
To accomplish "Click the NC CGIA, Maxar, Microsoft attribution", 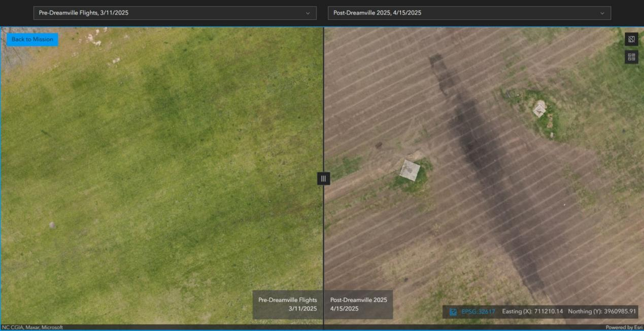I will pos(32,327).
